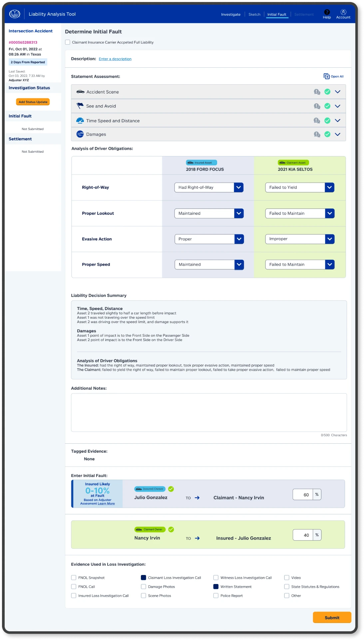Open Proper Speed dropdown for Kia Seltos
364x640 pixels.
[x=300, y=264]
